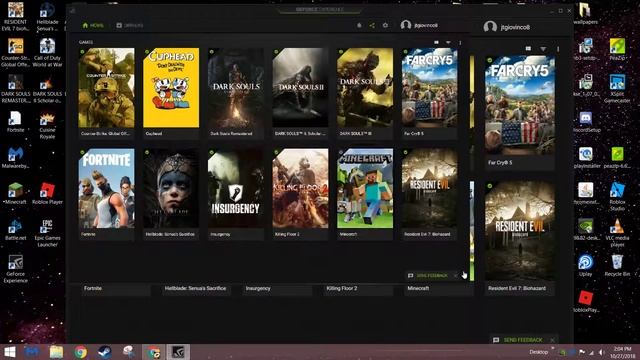The image size is (640, 360).
Task: Show hidden system tray icons chevron
Action: pos(553,349)
